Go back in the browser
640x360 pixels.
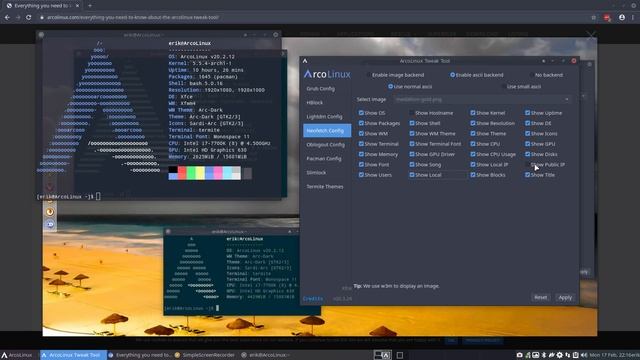pos(7,18)
